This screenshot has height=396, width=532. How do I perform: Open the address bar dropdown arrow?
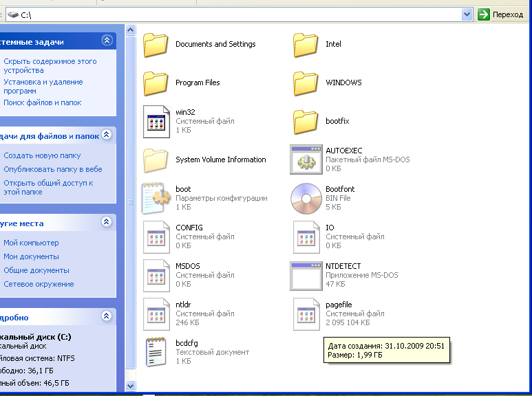click(467, 14)
